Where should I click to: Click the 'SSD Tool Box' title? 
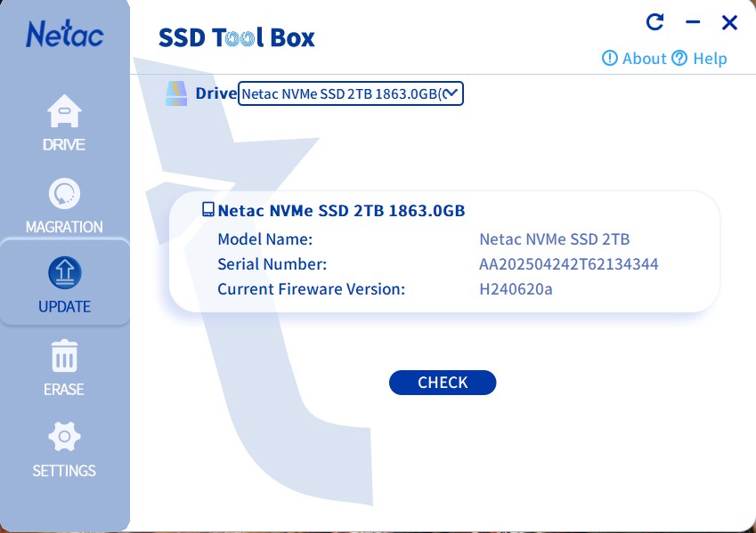[237, 37]
